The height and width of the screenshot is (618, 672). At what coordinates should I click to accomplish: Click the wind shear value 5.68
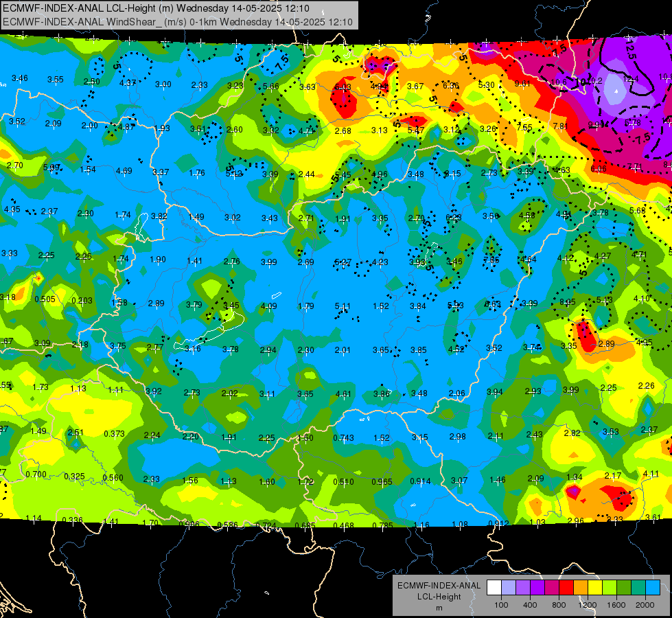click(x=637, y=210)
